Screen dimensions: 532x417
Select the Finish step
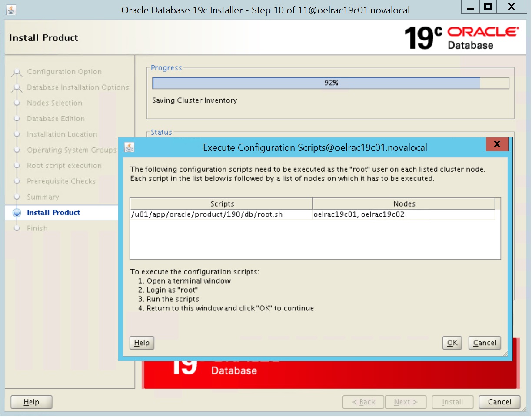coord(37,228)
